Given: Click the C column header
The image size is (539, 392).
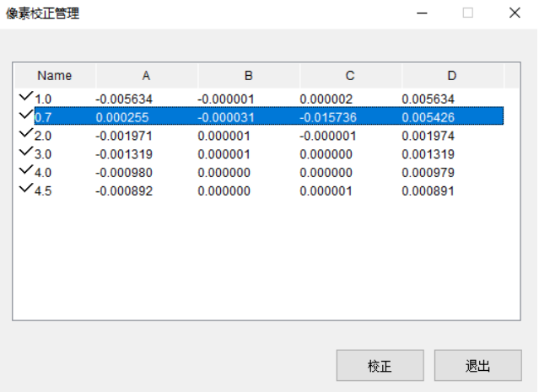Looking at the screenshot, I should coord(350,76).
